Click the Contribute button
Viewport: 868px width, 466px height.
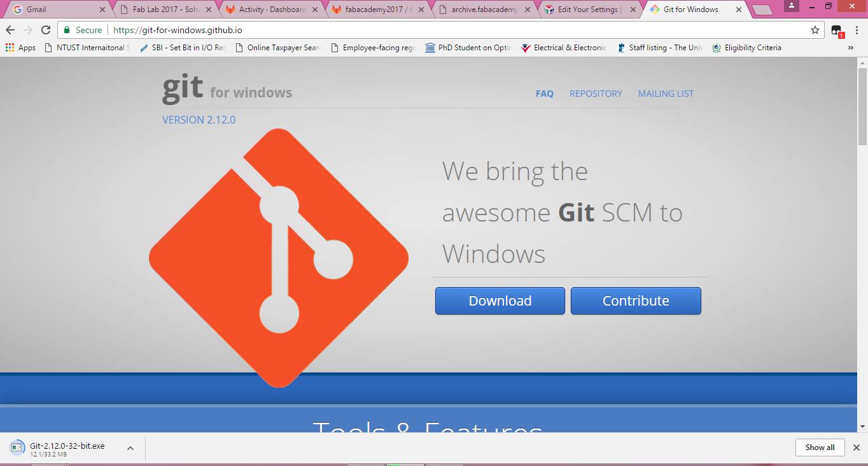[x=636, y=300]
